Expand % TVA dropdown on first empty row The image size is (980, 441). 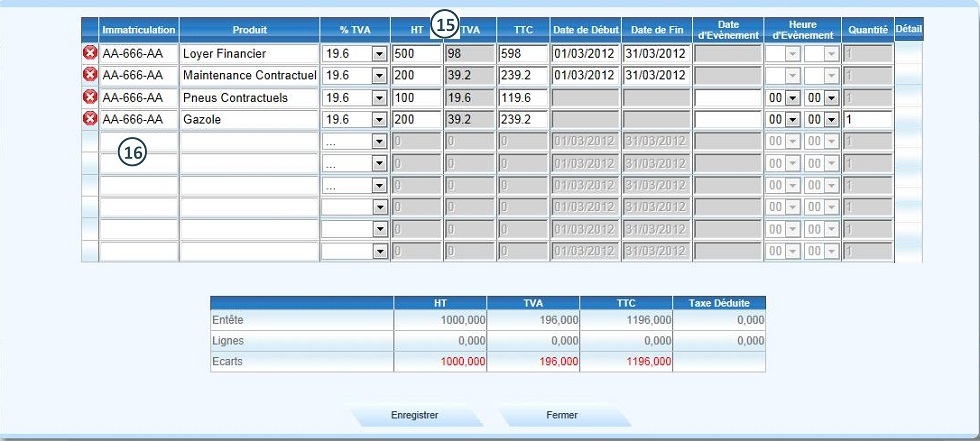point(378,142)
